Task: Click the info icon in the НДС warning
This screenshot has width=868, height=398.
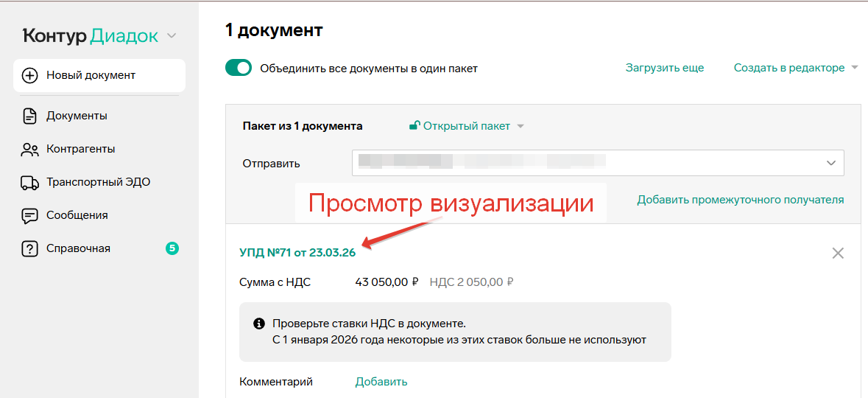Action: coord(258,323)
